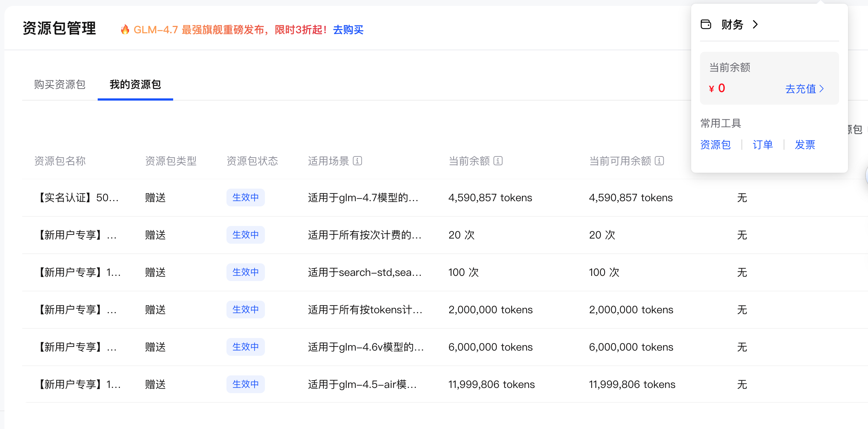The height and width of the screenshot is (429, 868).
Task: Click the wallet icon next to 财务
Action: pyautogui.click(x=706, y=24)
